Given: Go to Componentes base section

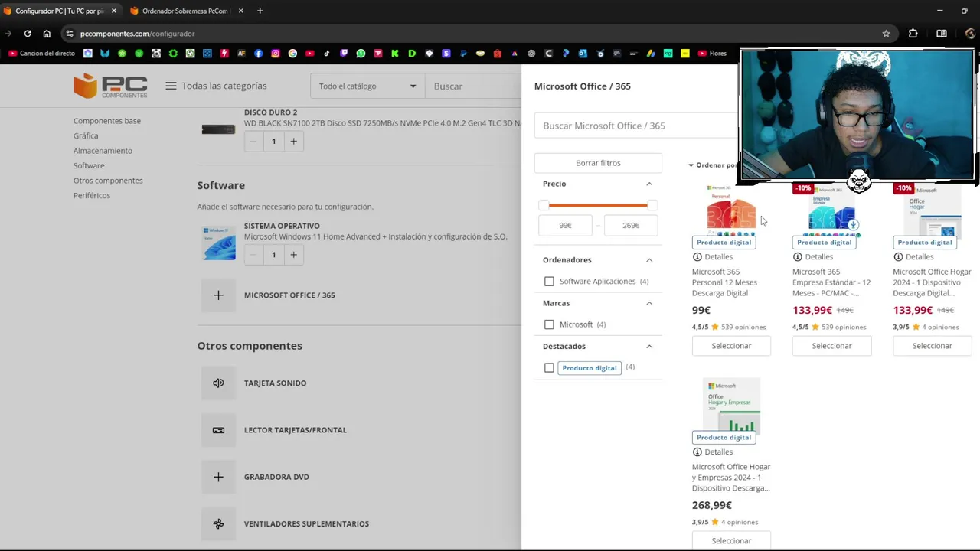Looking at the screenshot, I should tap(107, 121).
